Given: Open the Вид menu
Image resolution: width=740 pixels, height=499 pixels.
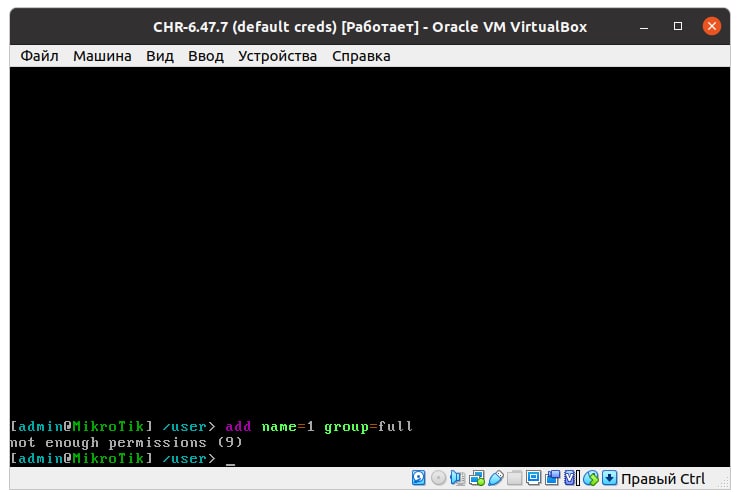Looking at the screenshot, I should 160,56.
